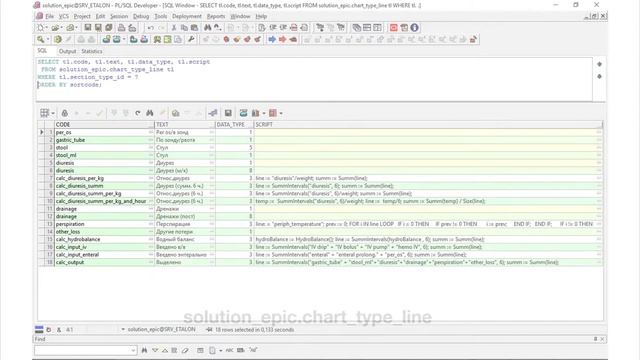Switch to the Statistics tab

pyautogui.click(x=92, y=51)
